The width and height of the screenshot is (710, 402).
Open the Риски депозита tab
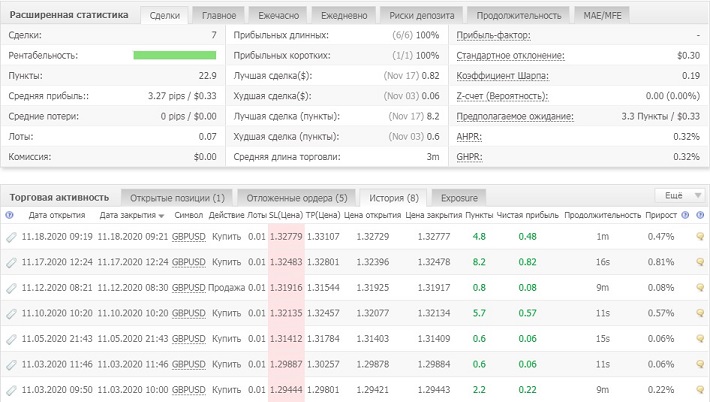(422, 15)
